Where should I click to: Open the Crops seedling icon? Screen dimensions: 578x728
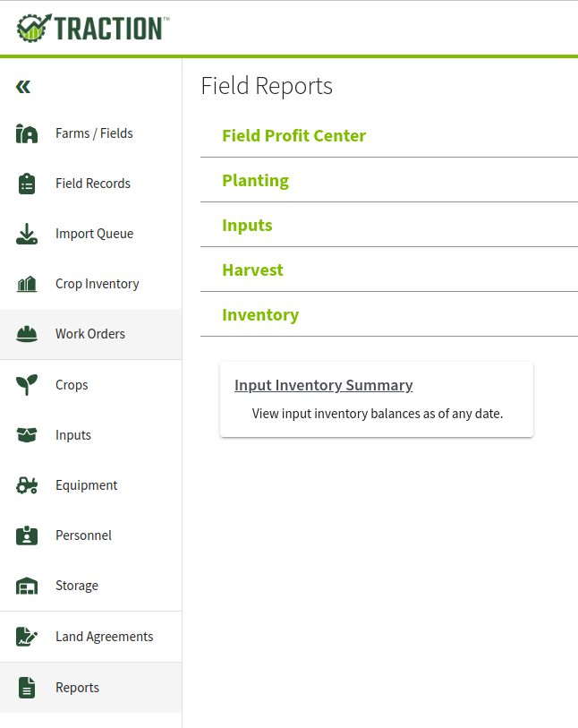coord(27,385)
